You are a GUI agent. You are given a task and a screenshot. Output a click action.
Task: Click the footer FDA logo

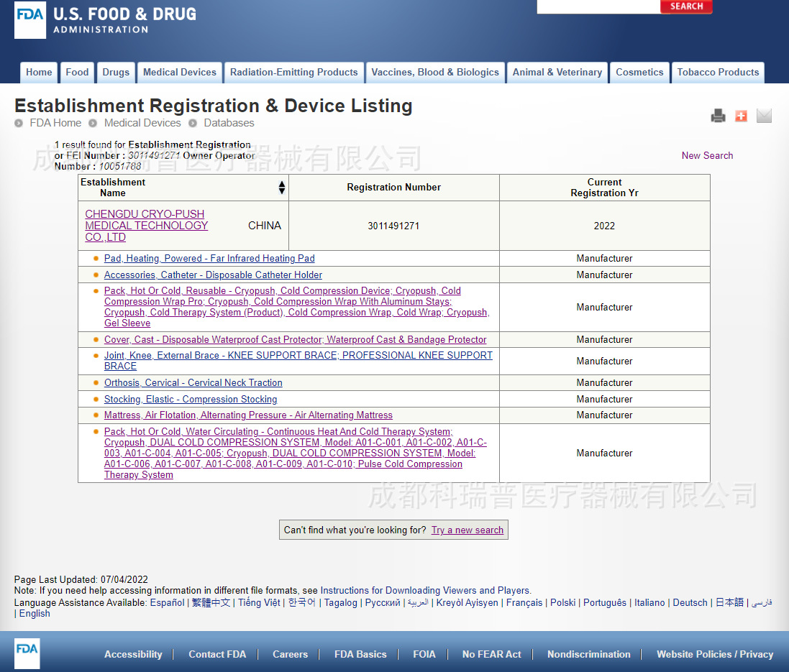coord(27,653)
